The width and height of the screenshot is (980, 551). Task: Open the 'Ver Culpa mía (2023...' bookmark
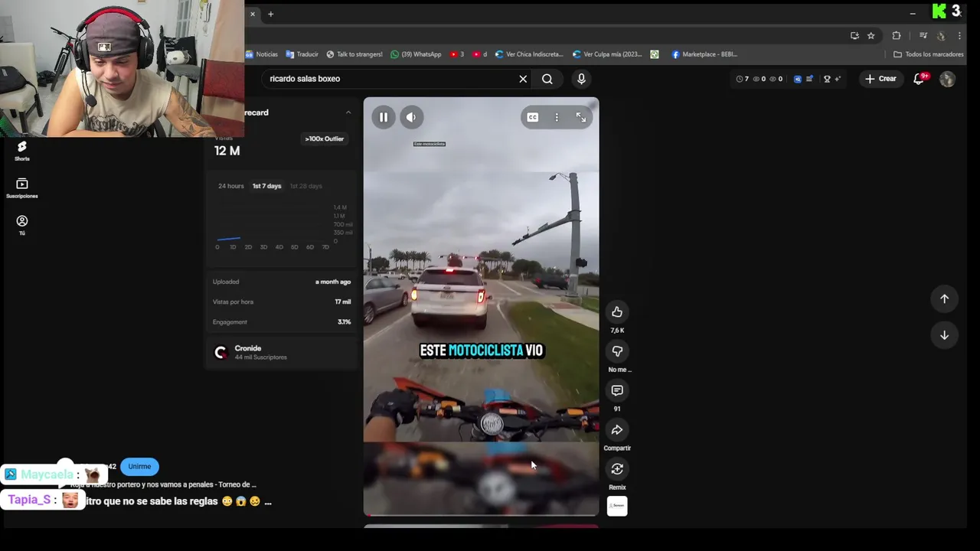(x=608, y=54)
